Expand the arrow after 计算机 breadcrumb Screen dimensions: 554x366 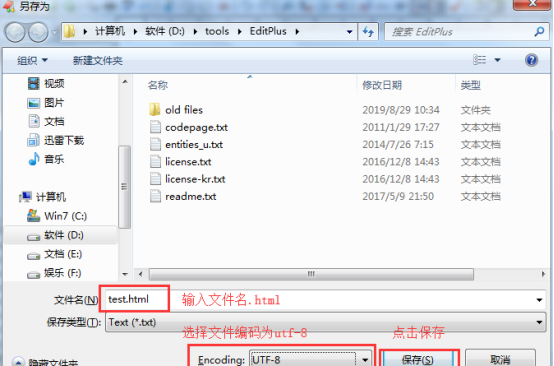tap(135, 32)
